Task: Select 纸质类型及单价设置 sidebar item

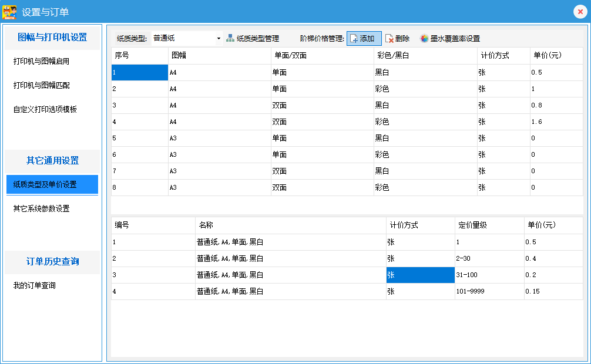Action: click(45, 184)
